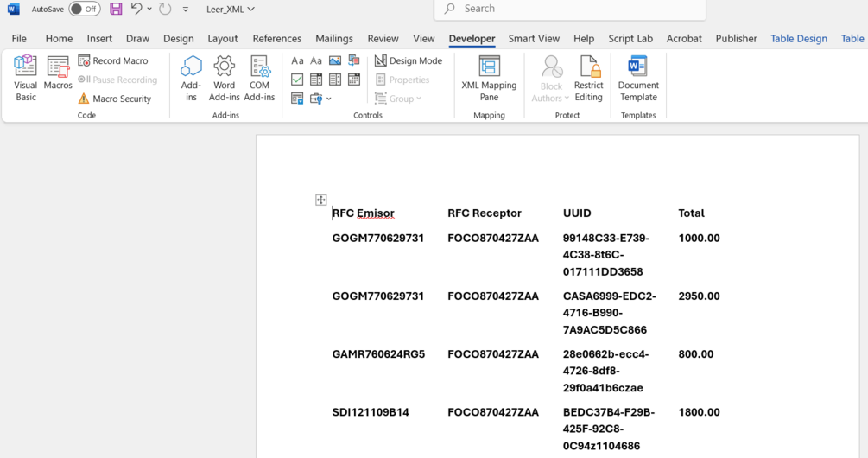Open the Word app icon in title bar
This screenshot has height=458, width=868.
point(13,9)
